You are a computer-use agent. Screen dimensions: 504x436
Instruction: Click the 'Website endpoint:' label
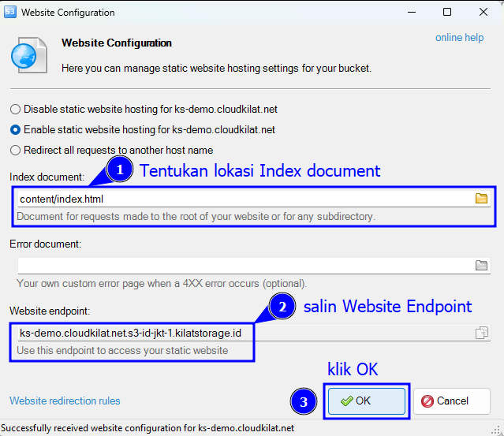click(50, 311)
